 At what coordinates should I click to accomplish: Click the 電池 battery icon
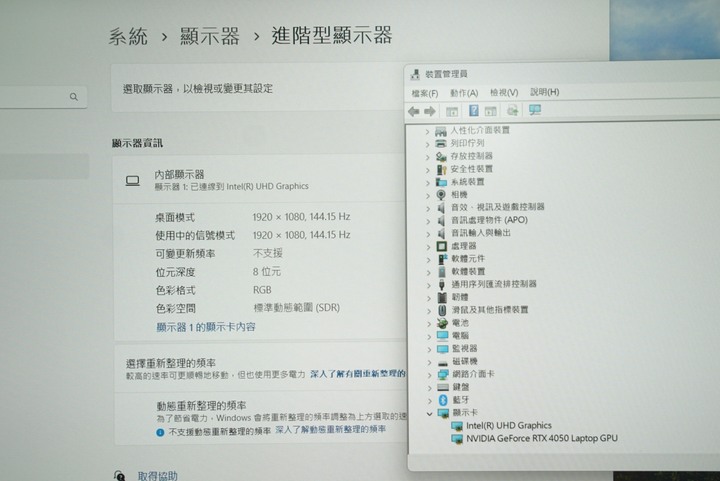click(x=442, y=323)
